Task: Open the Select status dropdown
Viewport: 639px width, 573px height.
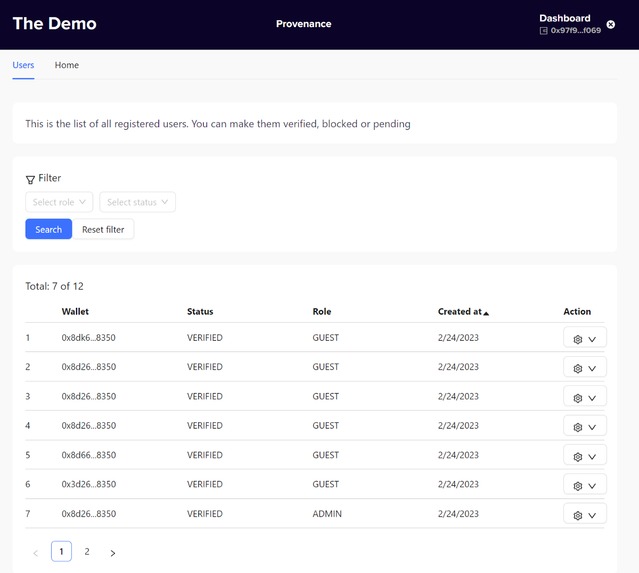Action: (137, 202)
